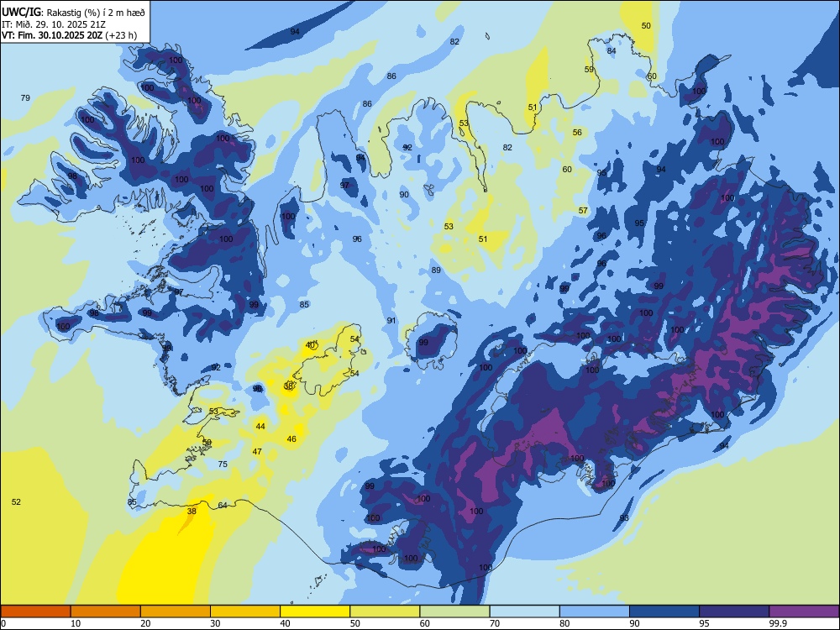Click the '79' humidity value over western sea

[25, 98]
